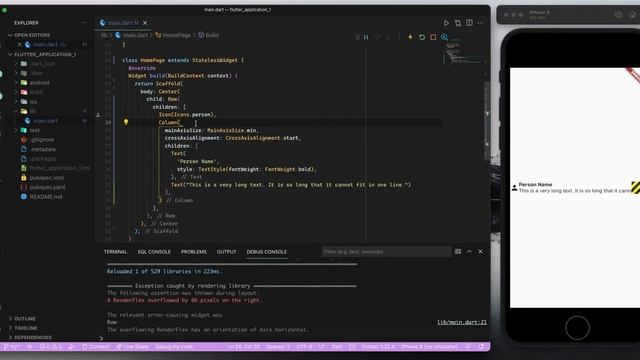The width and height of the screenshot is (640, 360).
Task: Switch to the TERMINAL panel tab
Action: [116, 252]
